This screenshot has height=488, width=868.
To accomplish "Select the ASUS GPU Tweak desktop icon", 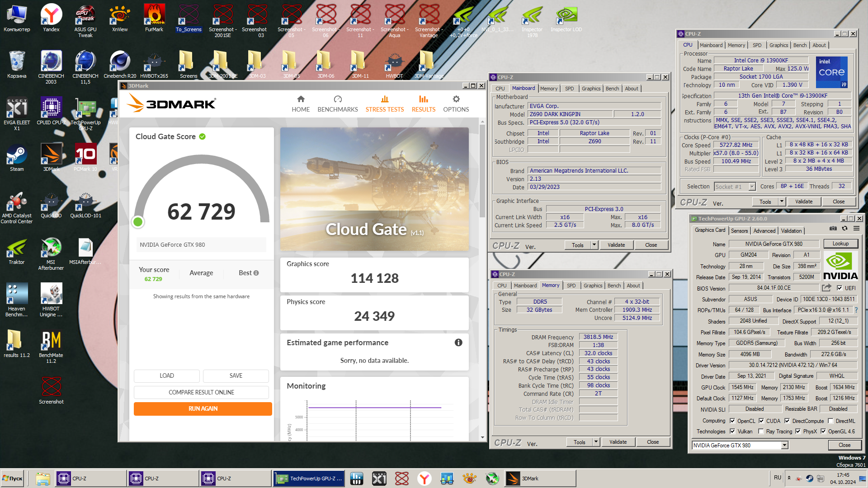I will [85, 21].
